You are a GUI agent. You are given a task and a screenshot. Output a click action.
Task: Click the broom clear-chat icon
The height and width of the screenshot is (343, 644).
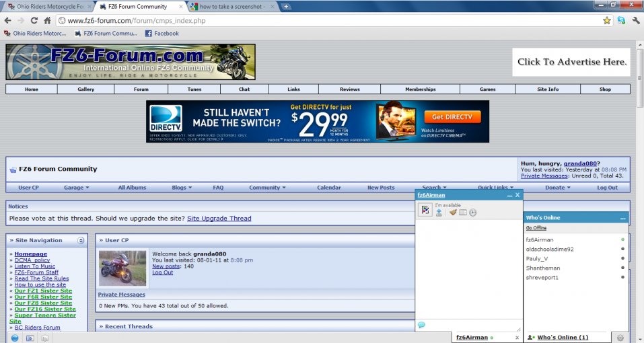(453, 213)
